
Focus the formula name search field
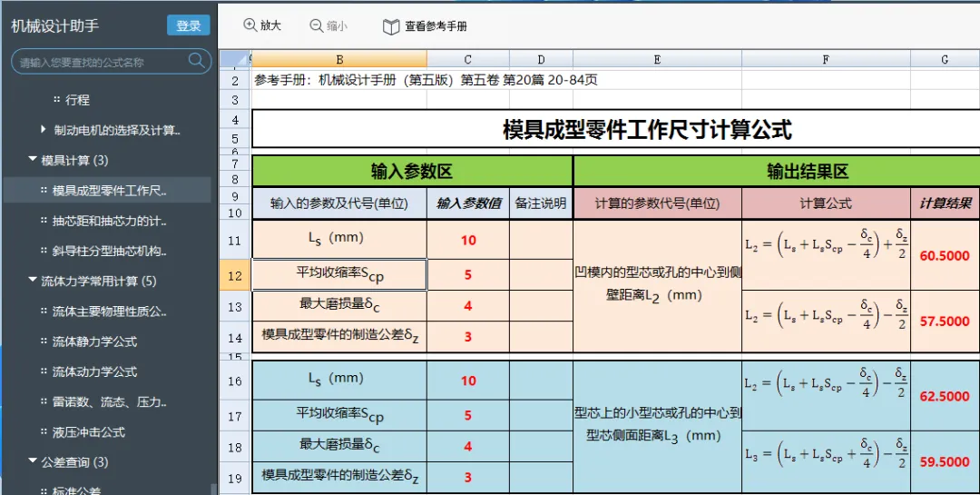[x=112, y=62]
